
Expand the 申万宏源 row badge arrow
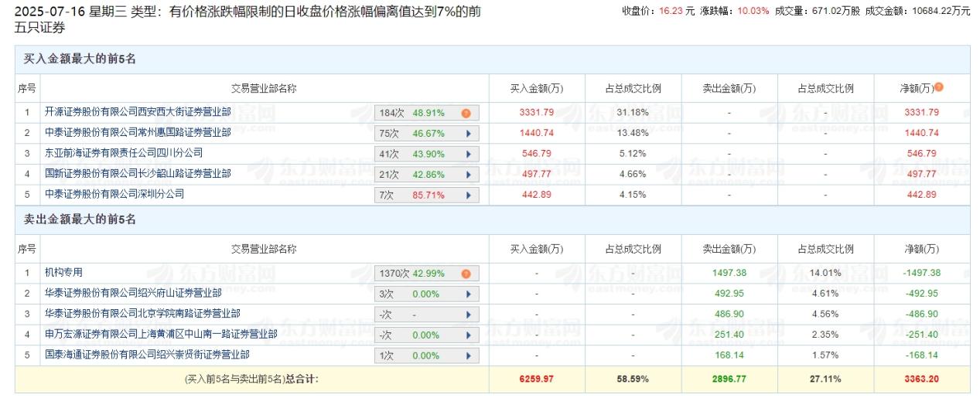(x=468, y=335)
